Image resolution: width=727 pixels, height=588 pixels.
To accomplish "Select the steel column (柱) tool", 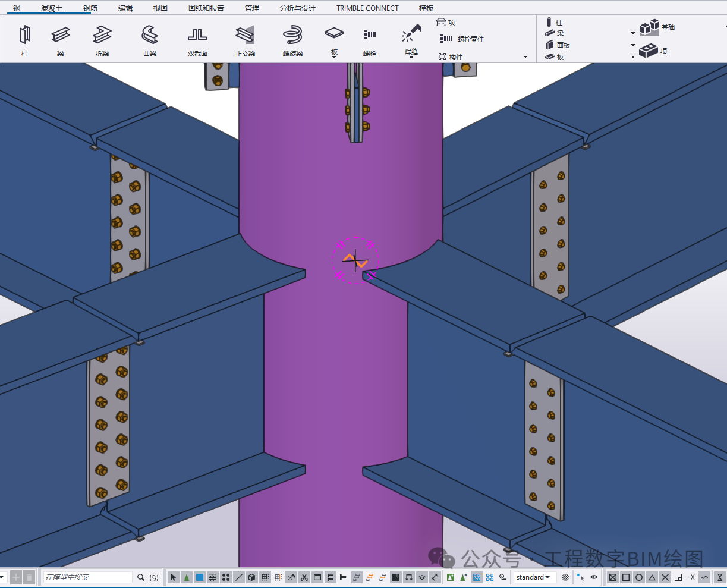I will [24, 36].
